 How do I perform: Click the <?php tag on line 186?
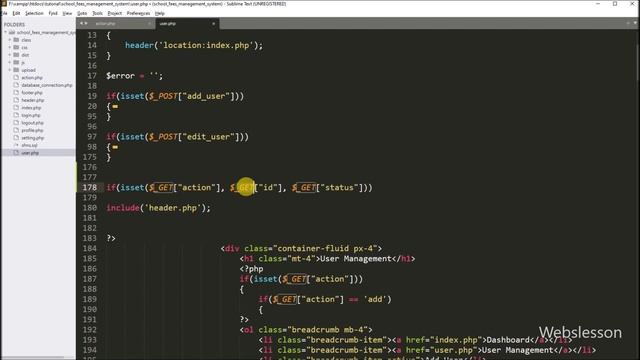[x=251, y=269]
